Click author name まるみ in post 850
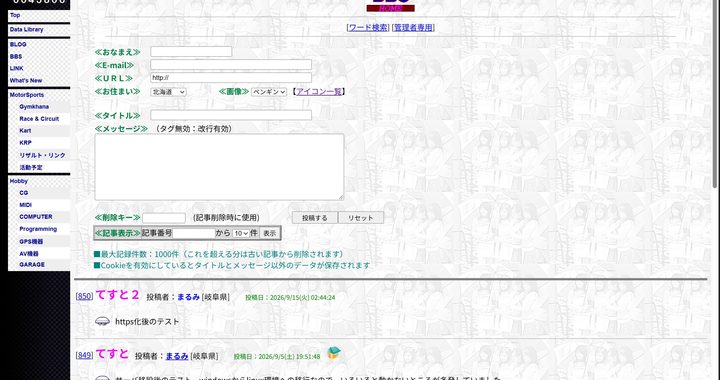Screen dimensions: 720x380 pyautogui.click(x=188, y=297)
